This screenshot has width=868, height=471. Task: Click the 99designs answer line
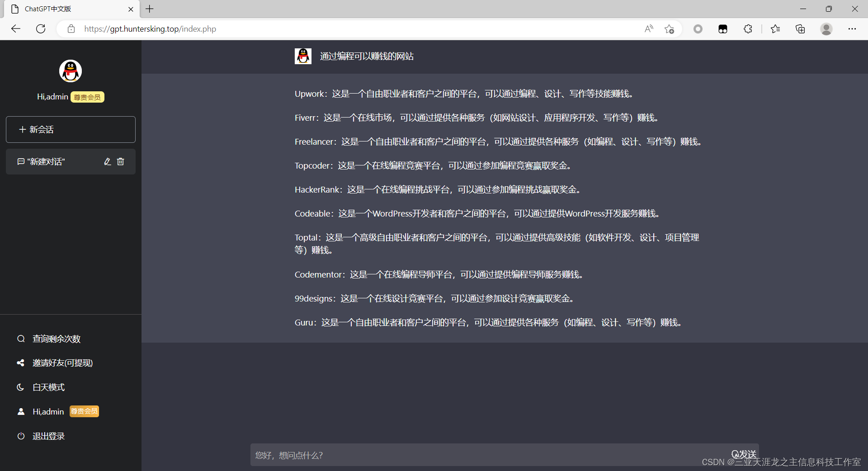pos(435,298)
